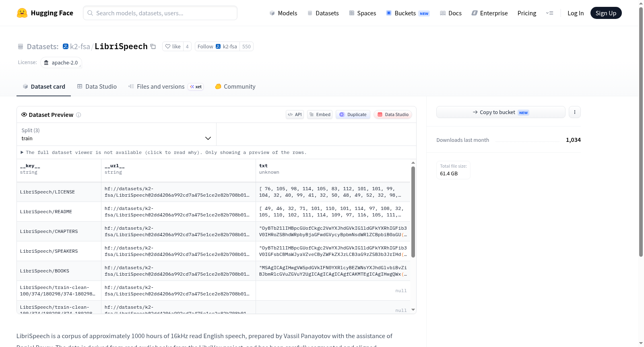Image resolution: width=644 pixels, height=347 pixels.
Task: Select the LibriSpeech/CHAPTERS row cell
Action: tap(59, 231)
